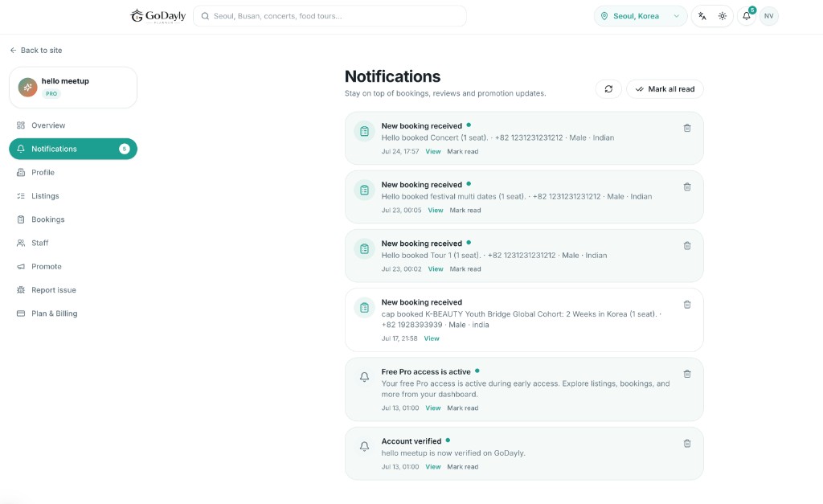Delete the K-BEAUTY Youth Bridge booking notification
The height and width of the screenshot is (504, 823).
pos(687,305)
